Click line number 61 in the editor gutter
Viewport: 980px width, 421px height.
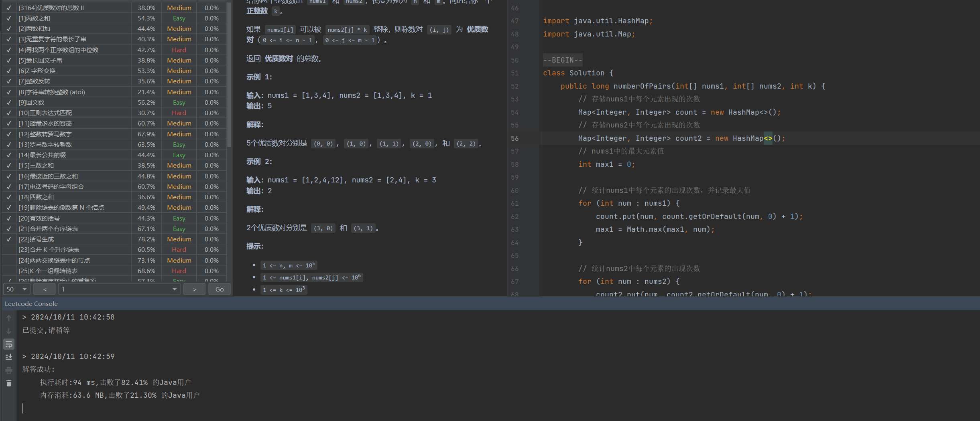514,203
